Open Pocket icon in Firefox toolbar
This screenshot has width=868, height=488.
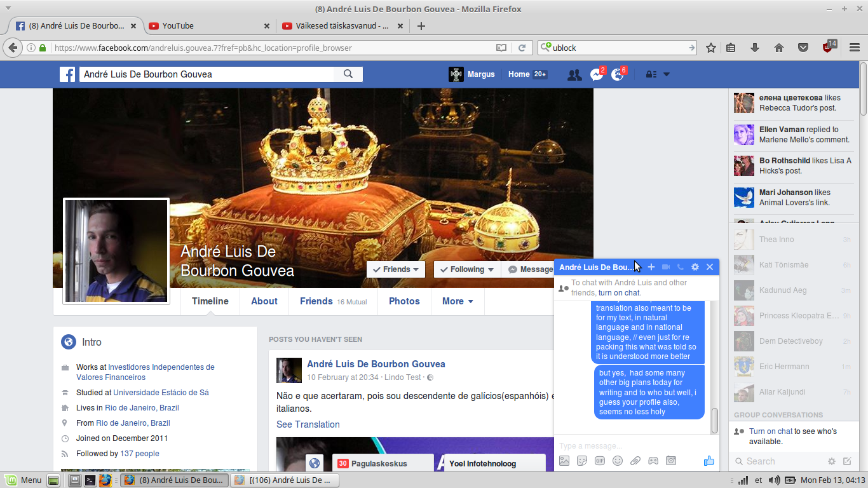pos(803,48)
